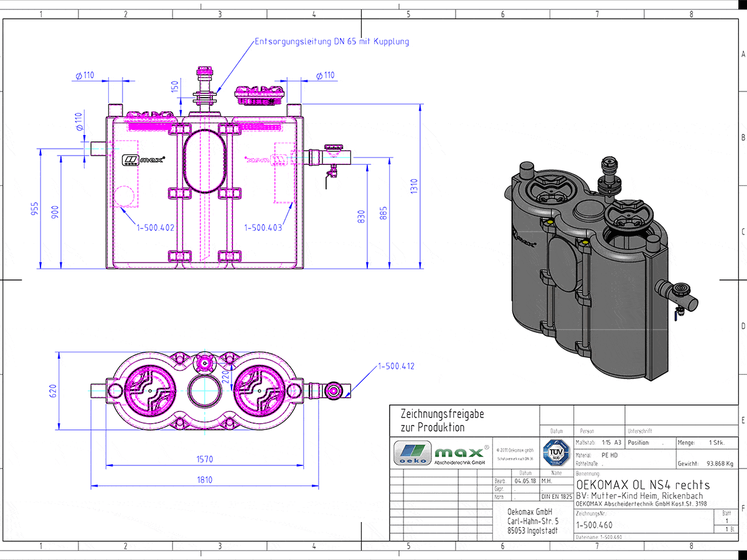
Task: Select part label 1-500.403
Action: [263, 228]
